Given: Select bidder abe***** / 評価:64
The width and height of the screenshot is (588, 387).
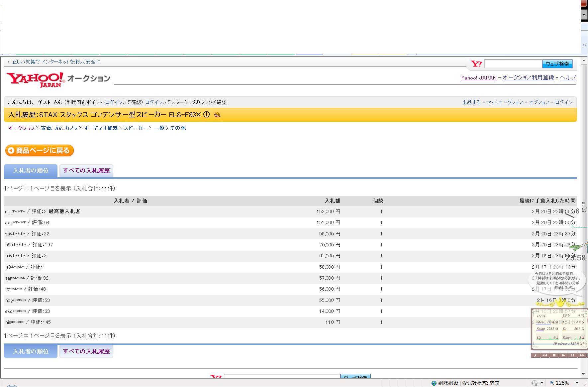Looking at the screenshot, I should point(27,222).
